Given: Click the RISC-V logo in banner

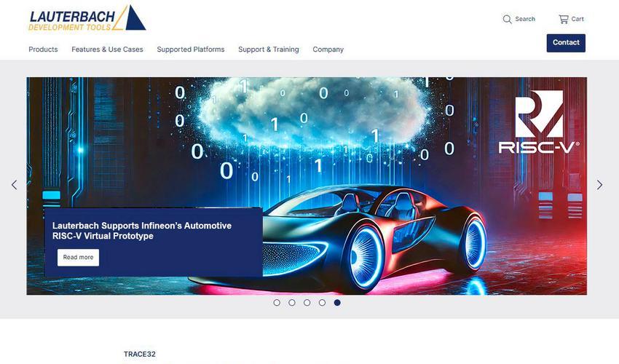Looking at the screenshot, I should point(539,122).
